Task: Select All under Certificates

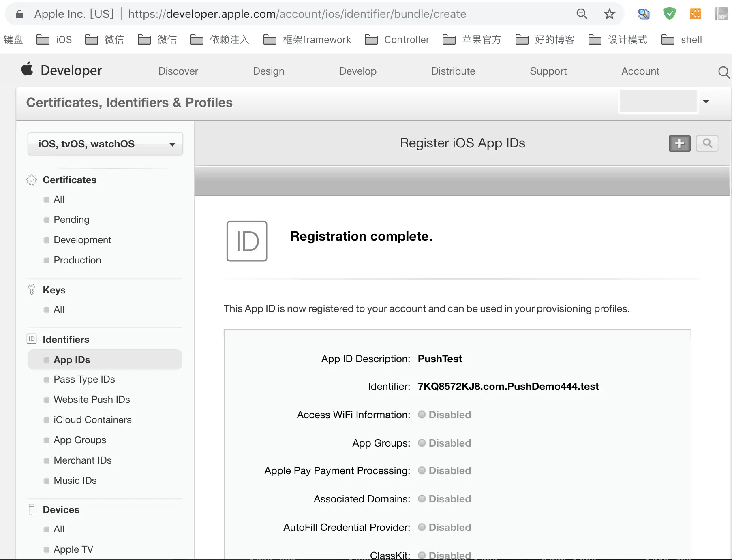Action: pyautogui.click(x=59, y=199)
